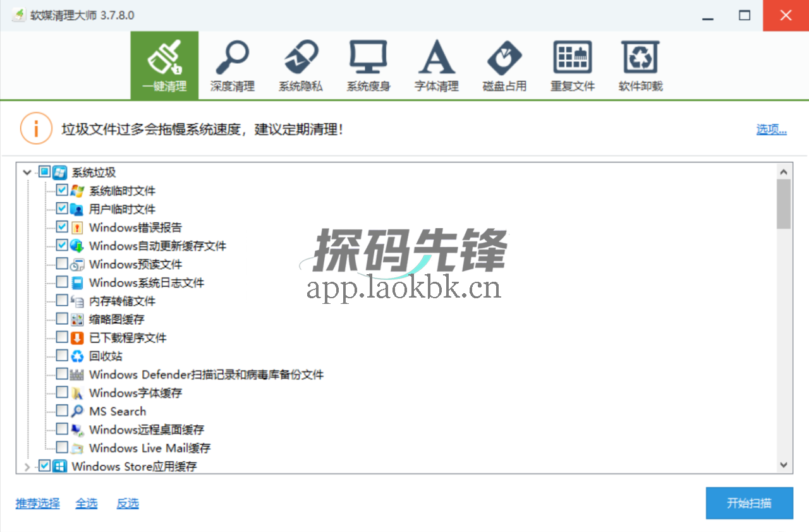Click the Windows Store应用缓存 store icon
Screen dimensions: 809x532
tap(59, 466)
